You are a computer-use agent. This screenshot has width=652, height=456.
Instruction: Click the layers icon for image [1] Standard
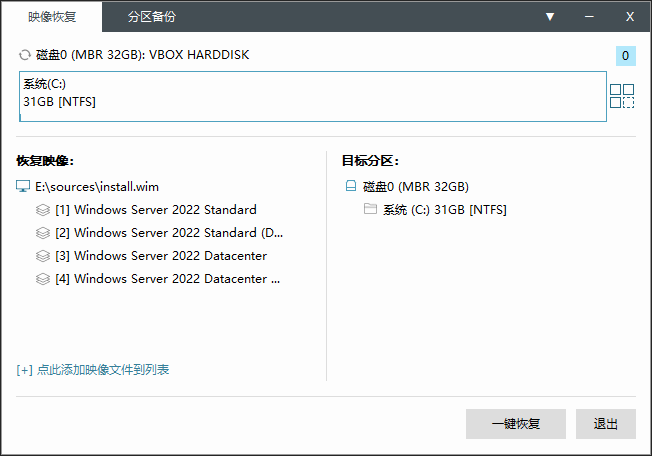point(43,210)
